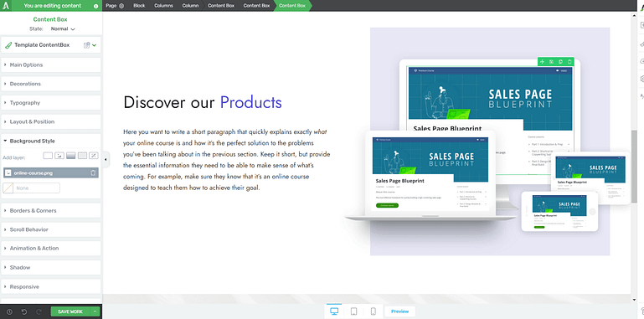This screenshot has width=644, height=319.
Task: Switch to tablet preview mode
Action: click(x=353, y=311)
